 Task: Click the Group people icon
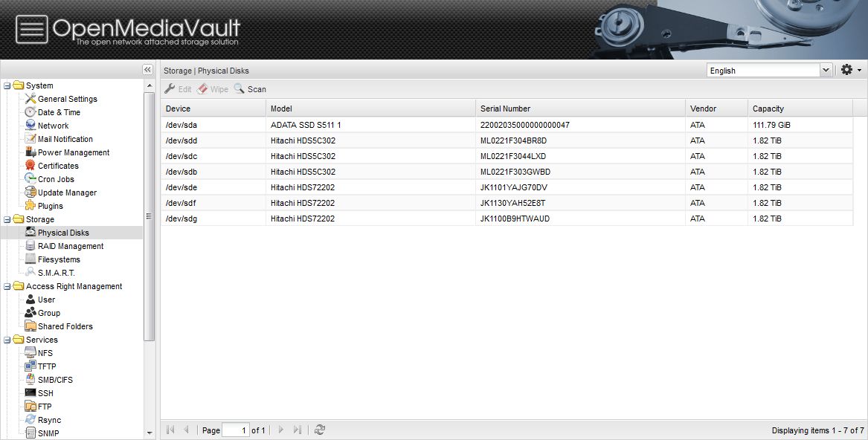point(30,313)
